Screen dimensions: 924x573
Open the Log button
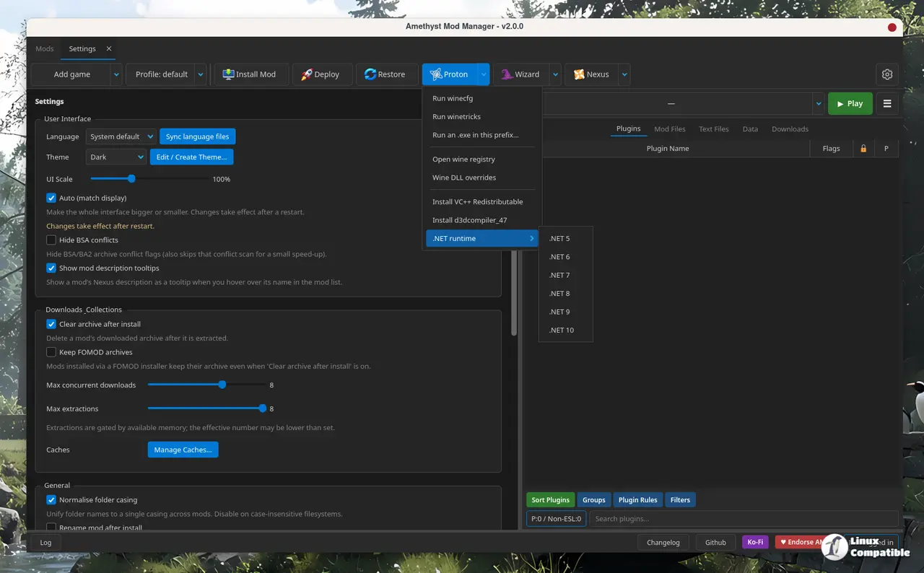(x=45, y=543)
